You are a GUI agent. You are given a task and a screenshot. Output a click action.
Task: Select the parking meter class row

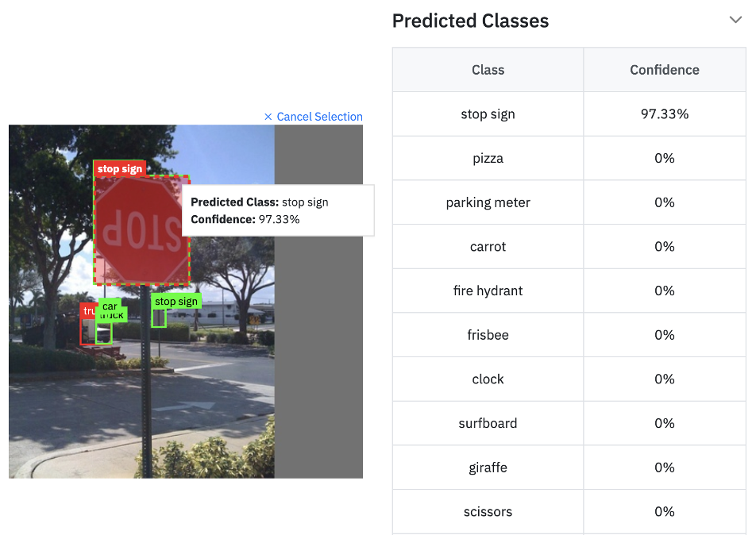(488, 202)
